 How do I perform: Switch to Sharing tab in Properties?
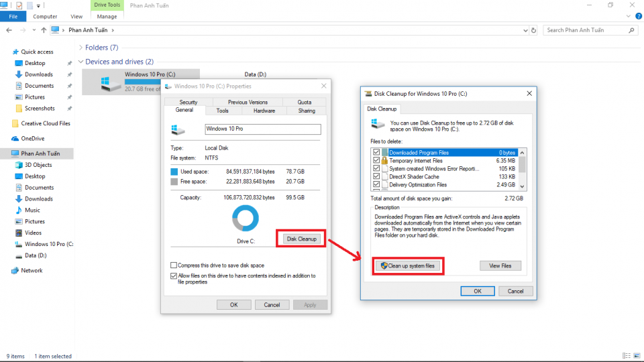307,111
